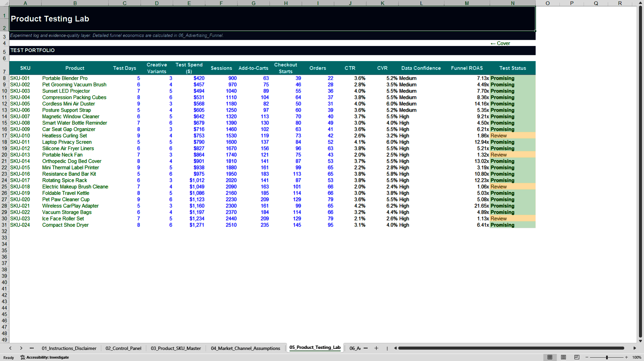Select Review status for Ice Face Roller Set
The width and height of the screenshot is (644, 361).
513,218
